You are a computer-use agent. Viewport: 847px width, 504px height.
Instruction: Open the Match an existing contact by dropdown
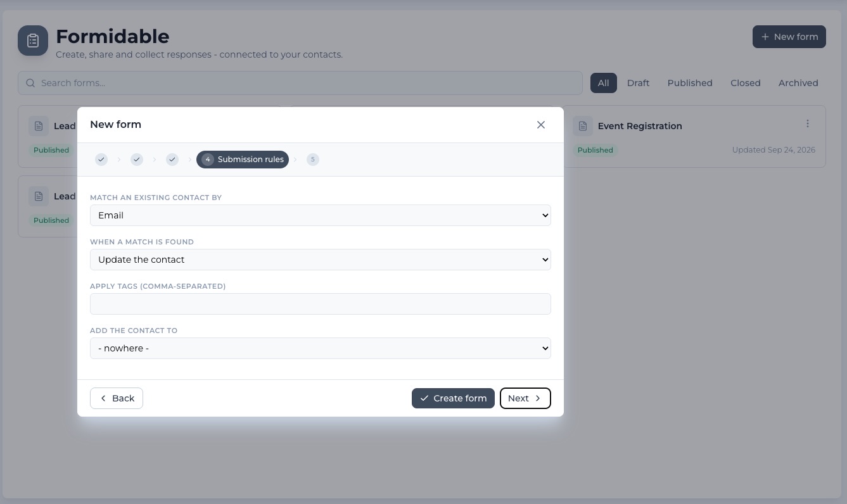[321, 215]
